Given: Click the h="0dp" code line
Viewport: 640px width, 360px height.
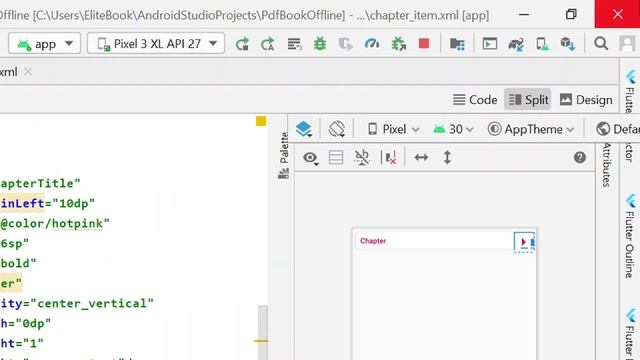Looking at the screenshot, I should point(25,324).
